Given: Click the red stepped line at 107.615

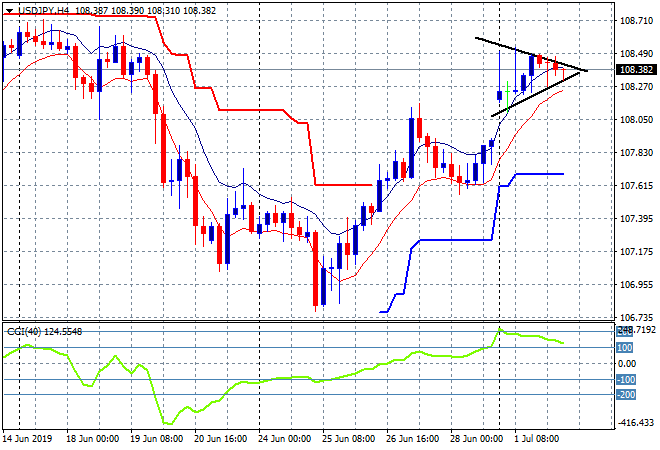Looking at the screenshot, I should [343, 184].
